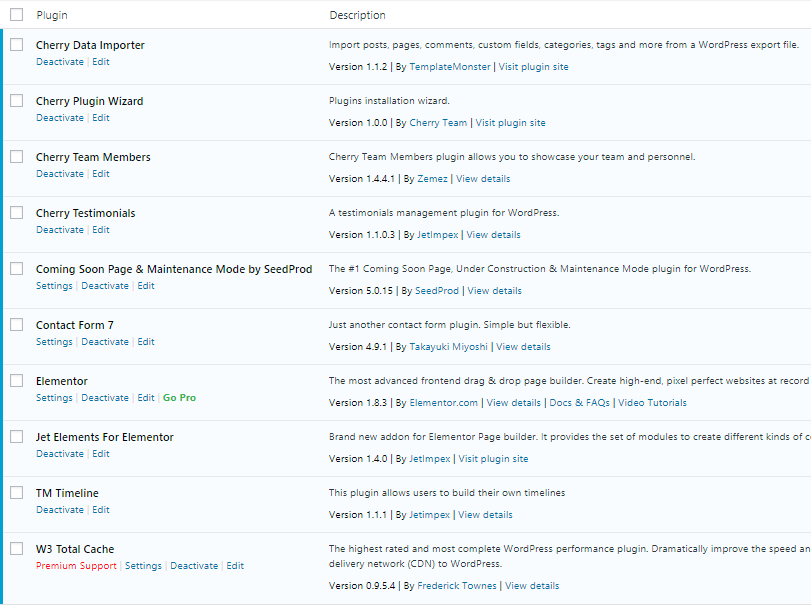
Task: Toggle the W3 Total Cache checkbox
Action: click(x=17, y=549)
